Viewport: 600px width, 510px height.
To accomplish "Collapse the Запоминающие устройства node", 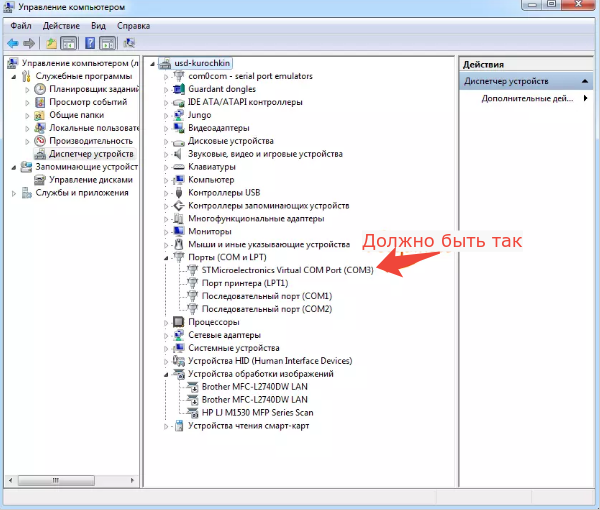I will pos(14,168).
